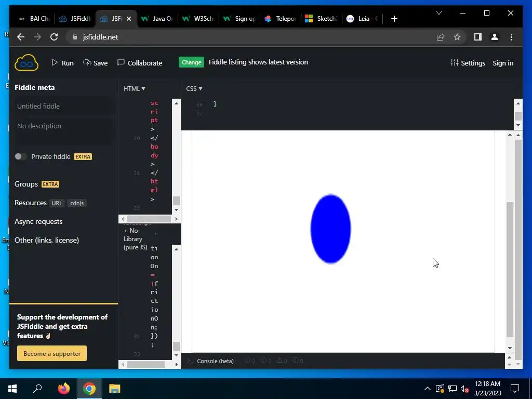
Task: Share this page icon
Action: (x=441, y=37)
